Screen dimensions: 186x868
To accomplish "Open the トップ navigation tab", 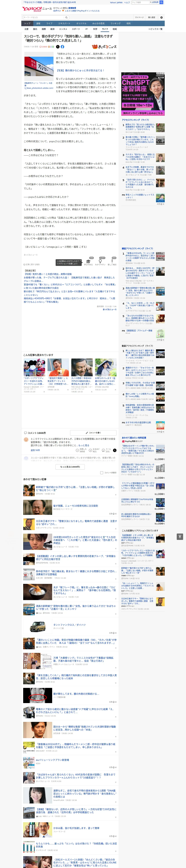I will (27, 24).
